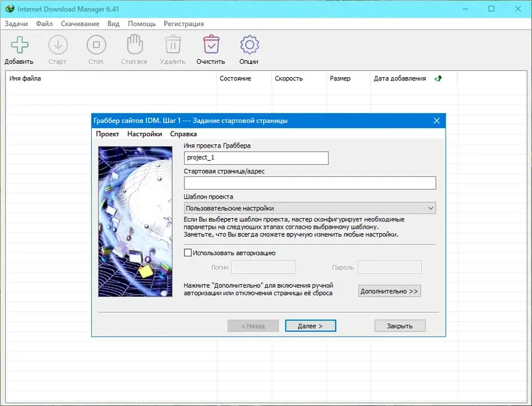The height and width of the screenshot is (406, 532).
Task: Open IDM Опции settings icon
Action: (248, 47)
